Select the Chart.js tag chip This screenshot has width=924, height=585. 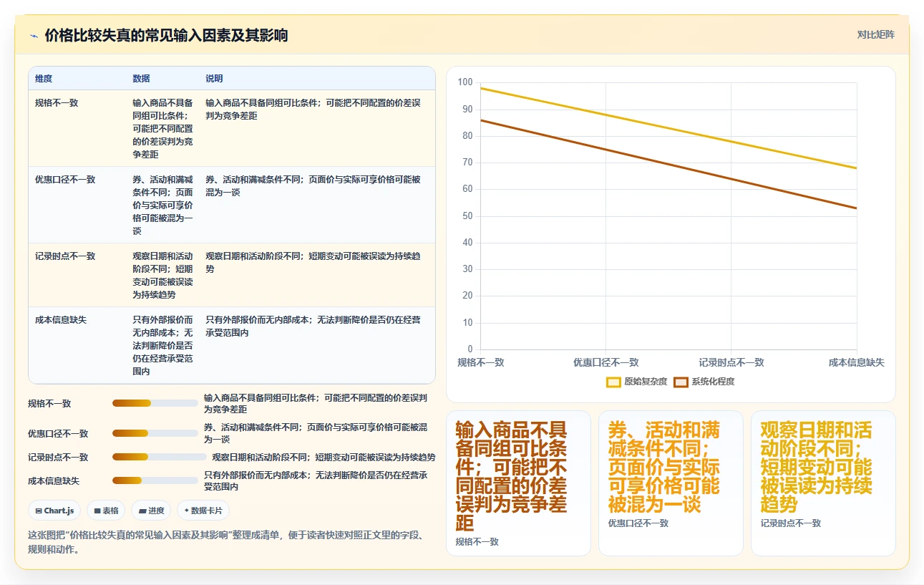(x=54, y=511)
